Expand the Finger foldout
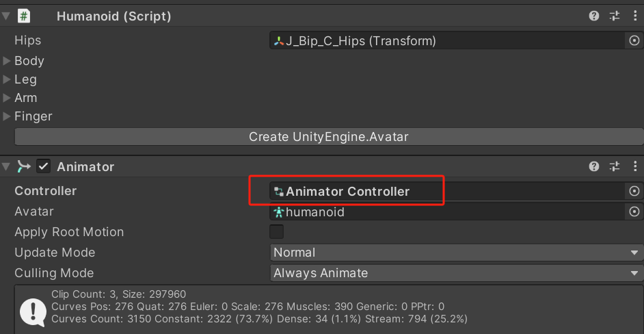This screenshot has width=644, height=334. [7, 116]
